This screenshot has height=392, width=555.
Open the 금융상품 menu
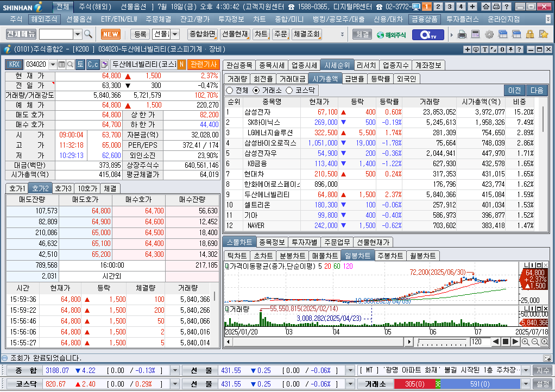424,19
